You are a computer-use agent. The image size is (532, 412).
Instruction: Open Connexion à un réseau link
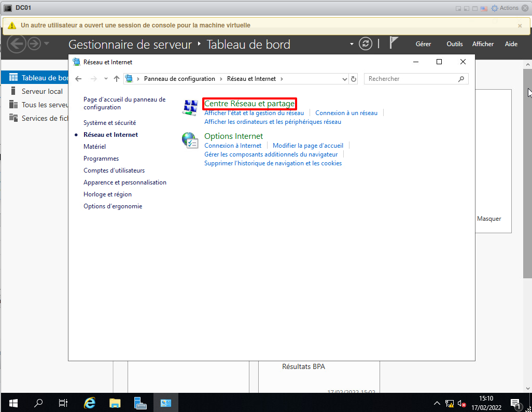346,113
